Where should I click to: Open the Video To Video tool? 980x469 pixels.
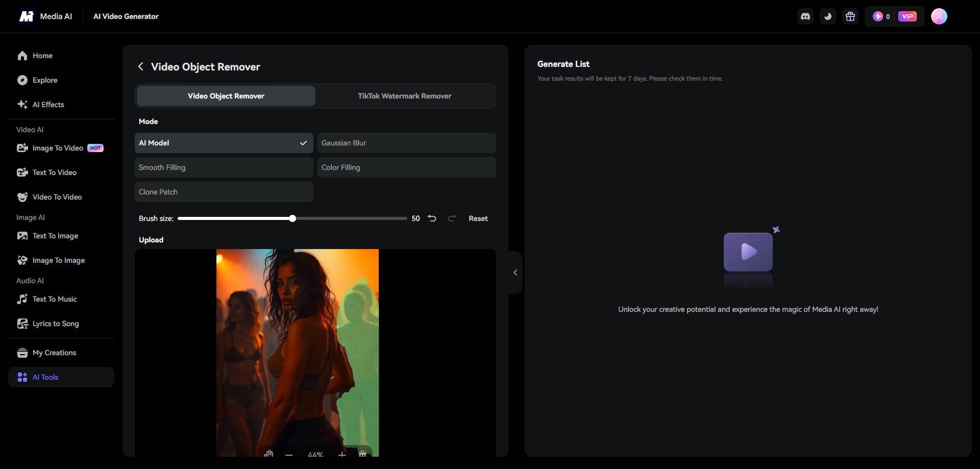(61, 197)
